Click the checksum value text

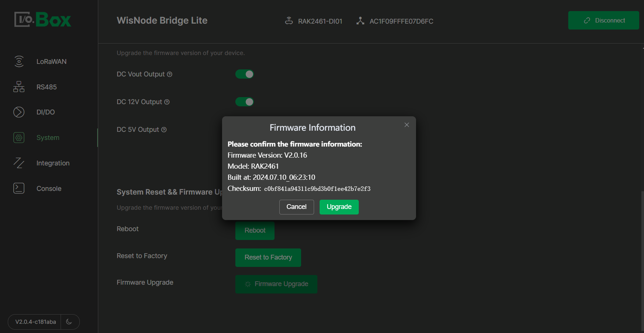[317, 189]
